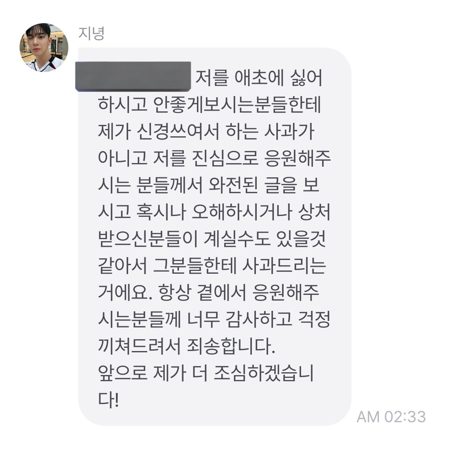This screenshot has height=458, width=476.
Task: Click the word '죄송합니다.'
Action: coord(231,346)
